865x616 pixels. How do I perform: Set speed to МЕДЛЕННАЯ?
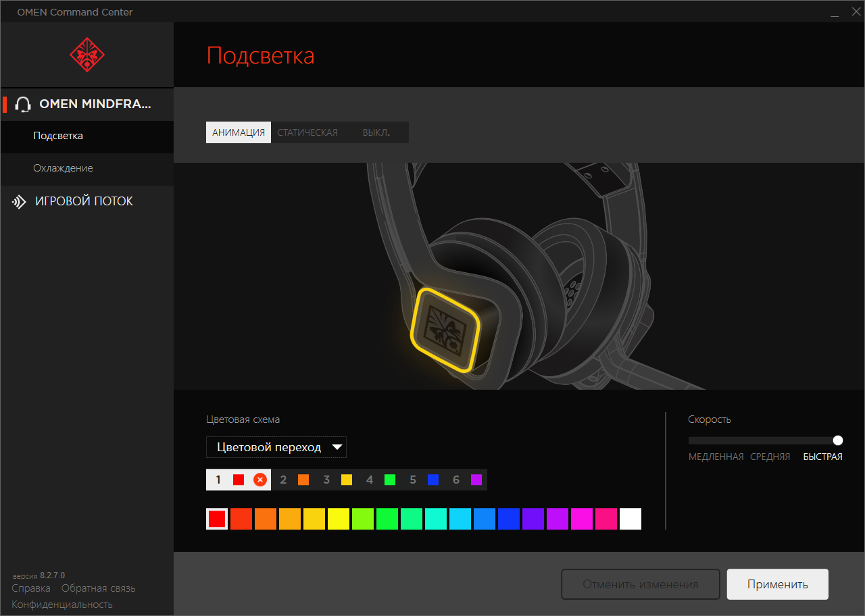tap(716, 457)
